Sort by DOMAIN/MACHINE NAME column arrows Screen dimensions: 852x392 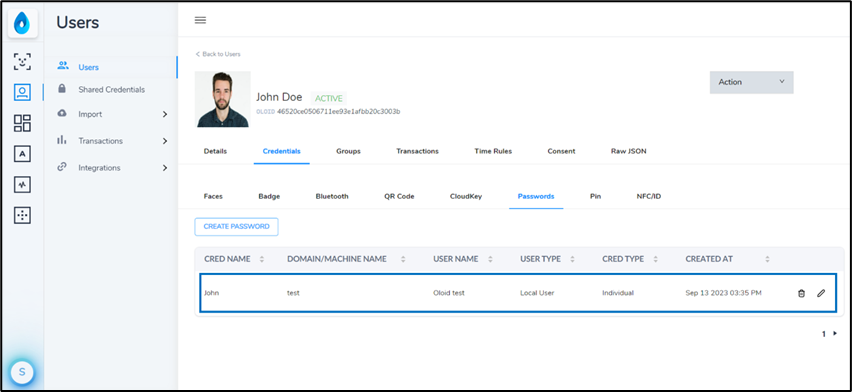point(403,259)
